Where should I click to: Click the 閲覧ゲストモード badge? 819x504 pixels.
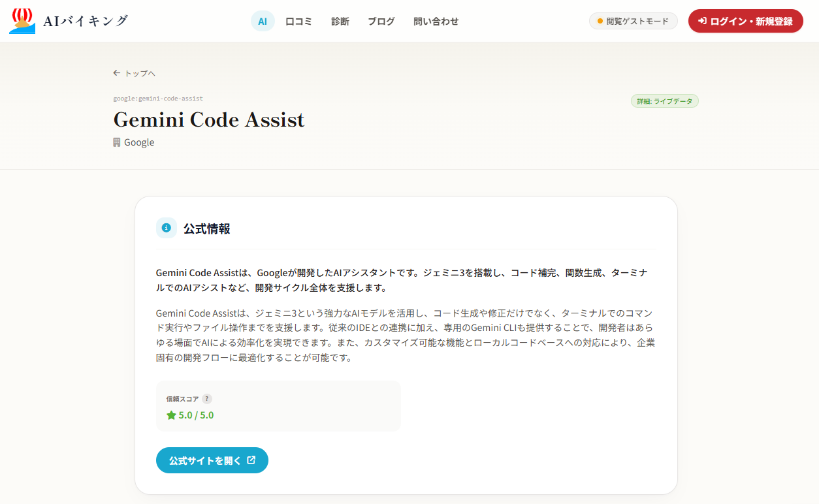click(634, 21)
